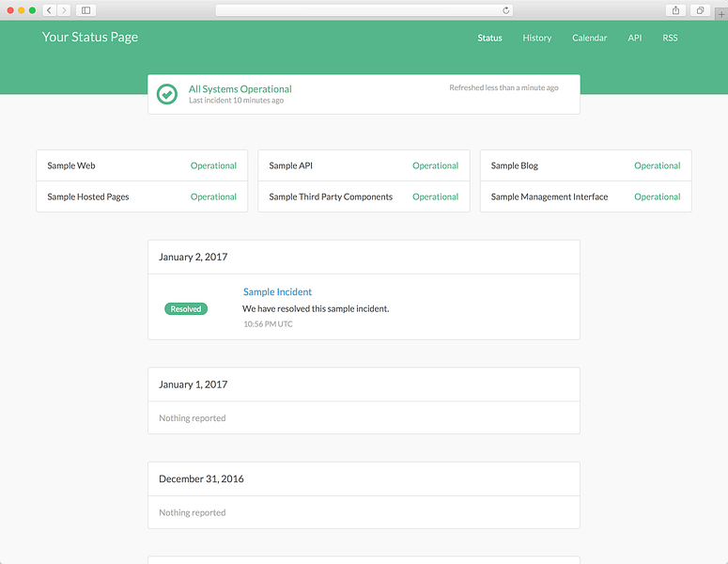
Task: Select Sample Management Interface component
Action: 550,197
